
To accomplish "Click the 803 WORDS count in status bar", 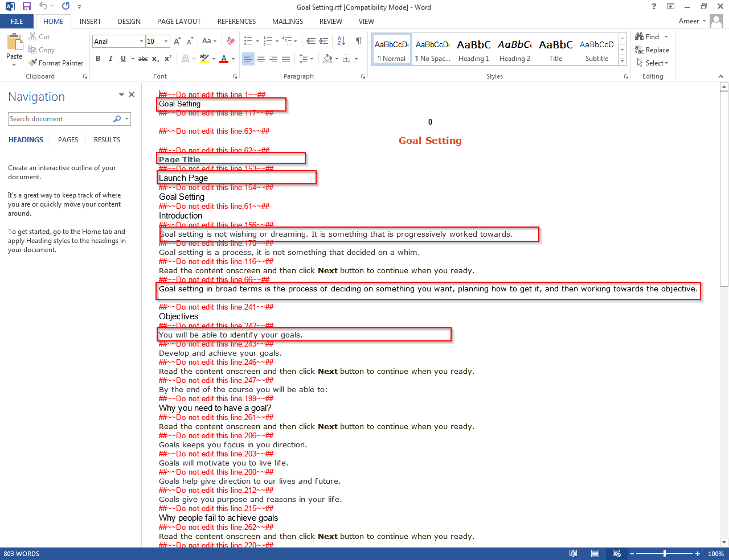I will [x=22, y=554].
